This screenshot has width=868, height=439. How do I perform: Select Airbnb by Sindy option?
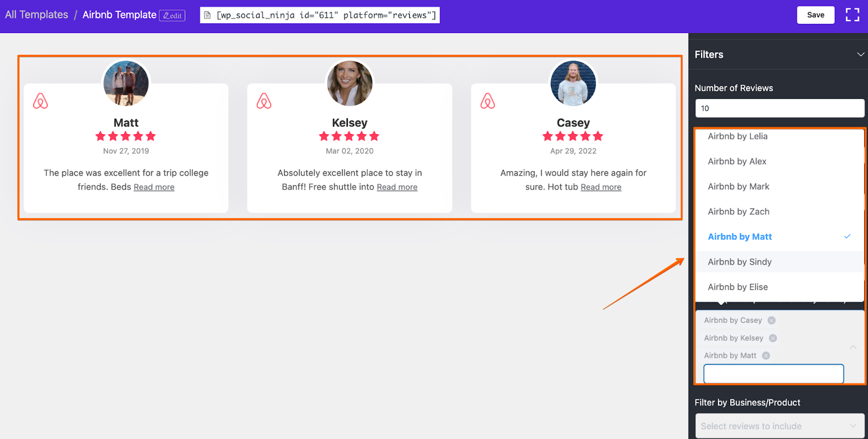[x=780, y=262]
